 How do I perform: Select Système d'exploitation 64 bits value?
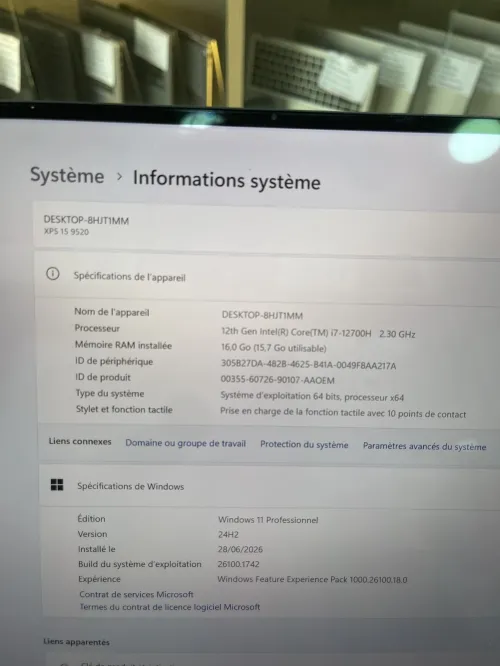312,396
